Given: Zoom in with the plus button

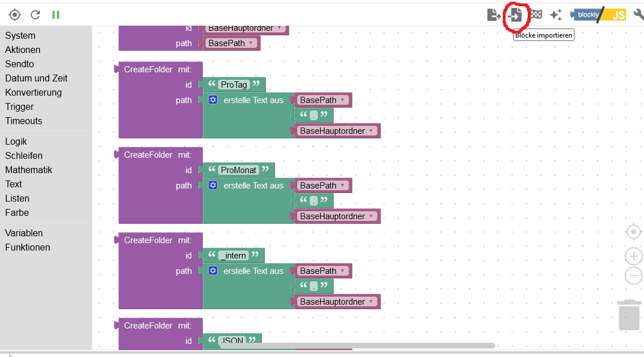Looking at the screenshot, I should [633, 256].
